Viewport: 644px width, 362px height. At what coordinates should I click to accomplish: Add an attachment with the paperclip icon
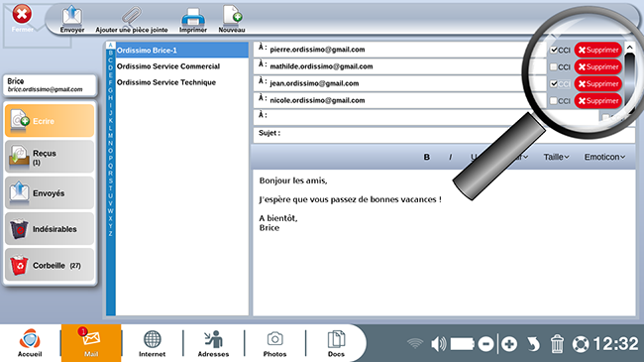132,19
